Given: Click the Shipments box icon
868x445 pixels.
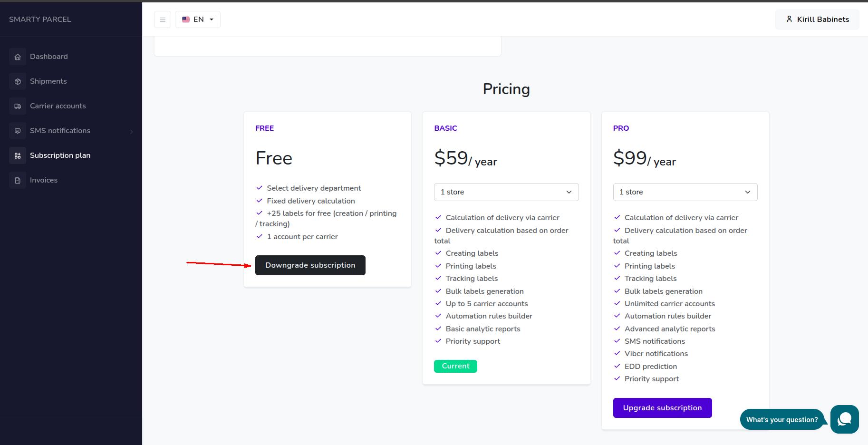Looking at the screenshot, I should pos(18,82).
